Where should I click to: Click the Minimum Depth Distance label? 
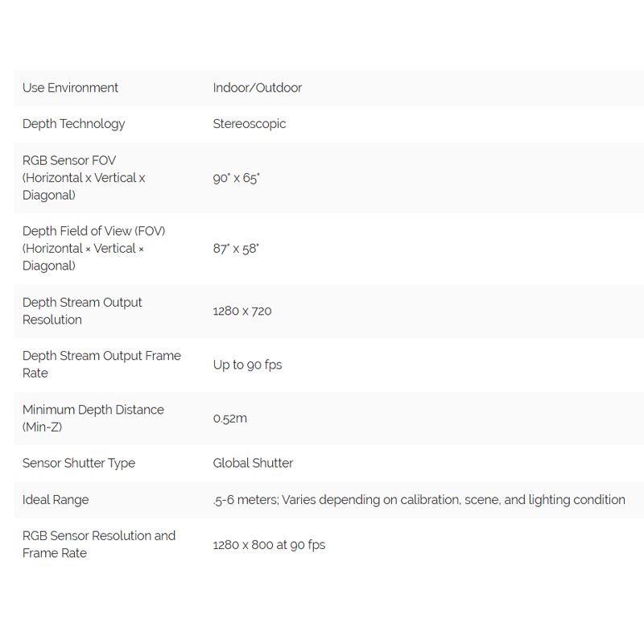pos(93,418)
